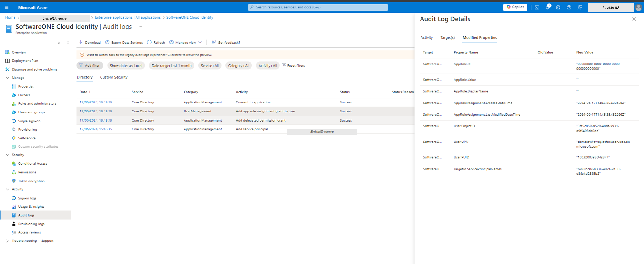Click the Add filter button
The height and width of the screenshot is (264, 644).
click(x=90, y=66)
